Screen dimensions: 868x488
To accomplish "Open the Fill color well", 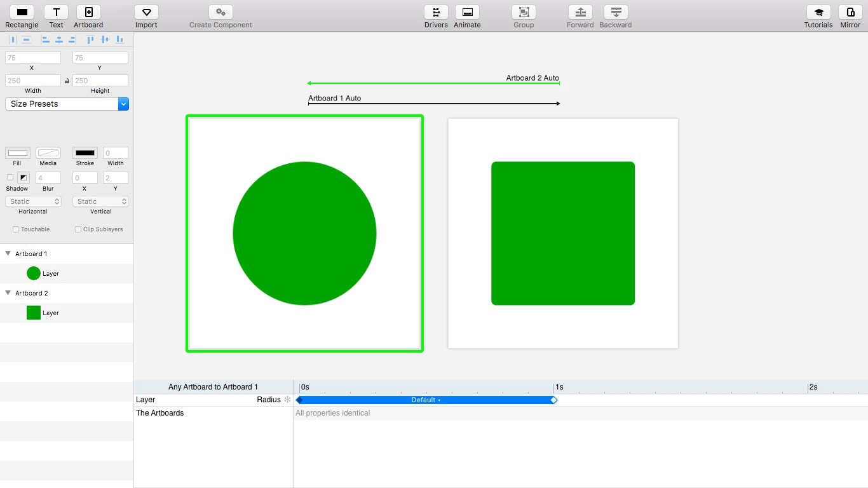I will click(18, 153).
